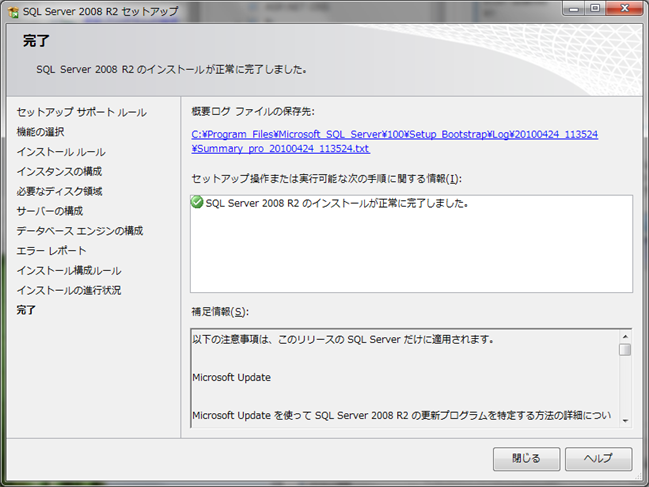Click Microsoft Update heading in 補足情報 text
This screenshot has width=649, height=487.
pyautogui.click(x=232, y=377)
